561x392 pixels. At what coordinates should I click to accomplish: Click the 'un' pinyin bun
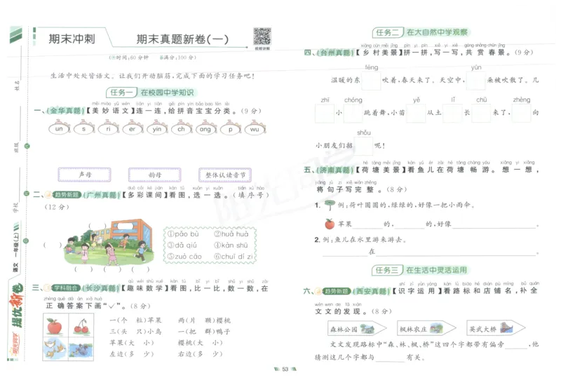click(59, 128)
